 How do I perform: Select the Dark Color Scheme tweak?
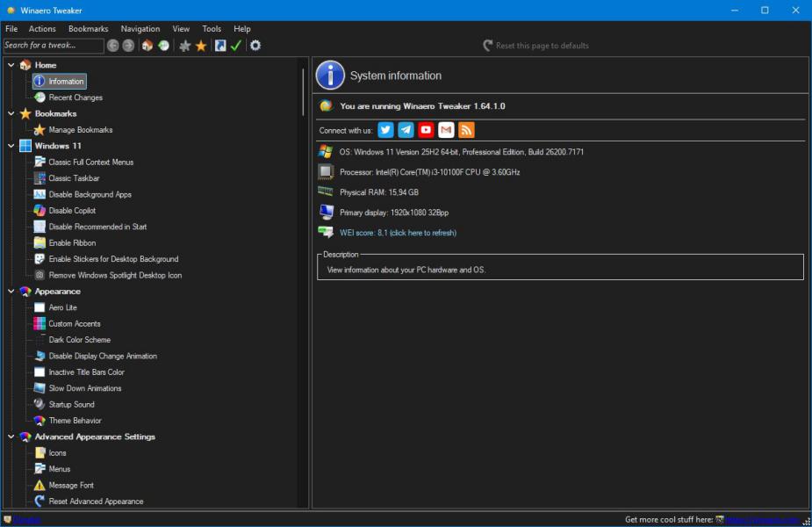[x=79, y=340]
